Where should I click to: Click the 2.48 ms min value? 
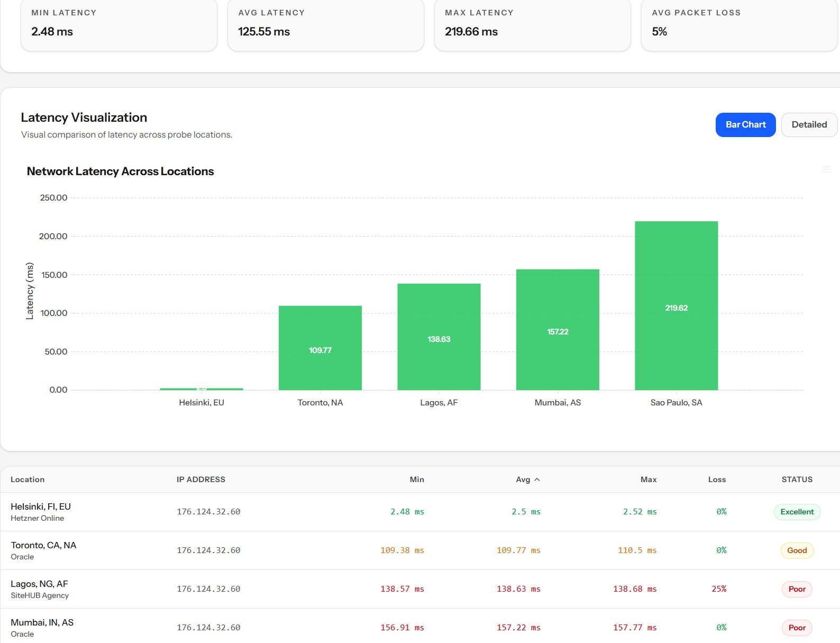pos(407,512)
